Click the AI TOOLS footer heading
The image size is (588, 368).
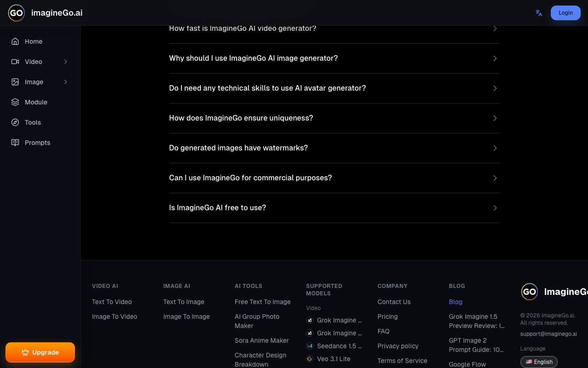click(x=249, y=286)
